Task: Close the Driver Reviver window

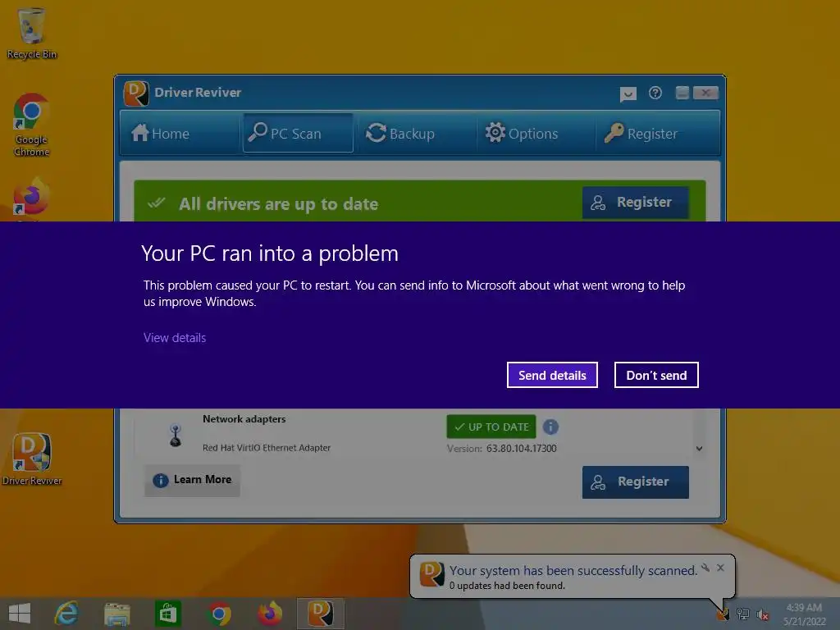Action: coord(705,93)
